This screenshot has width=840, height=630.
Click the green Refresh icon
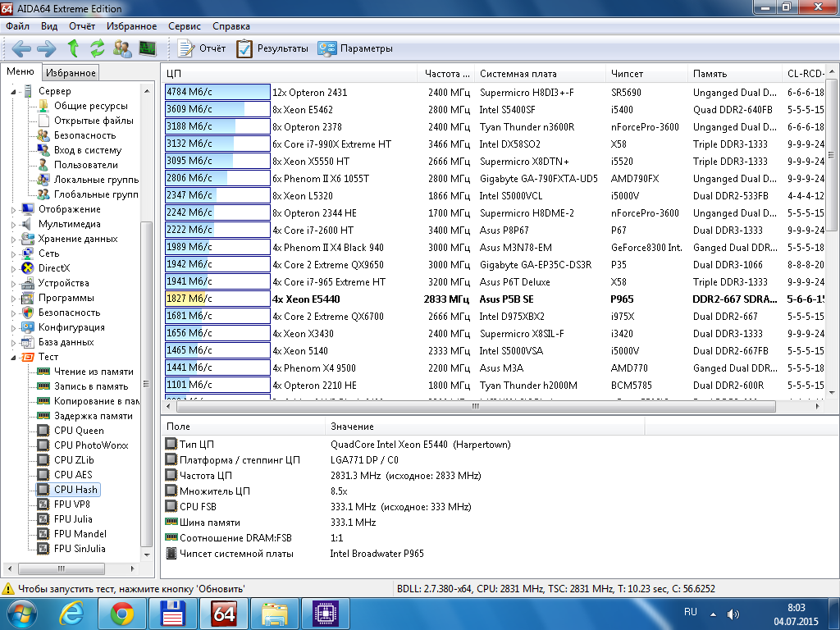click(x=97, y=48)
